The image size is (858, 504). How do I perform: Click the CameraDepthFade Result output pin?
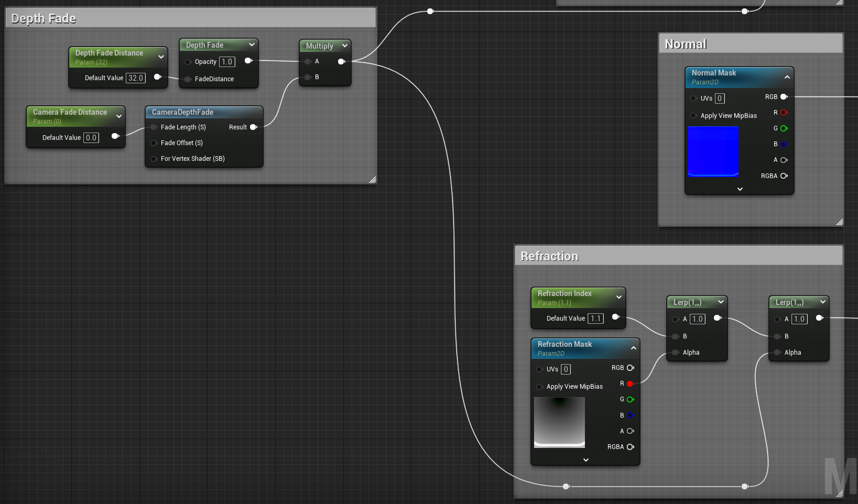[x=254, y=127]
